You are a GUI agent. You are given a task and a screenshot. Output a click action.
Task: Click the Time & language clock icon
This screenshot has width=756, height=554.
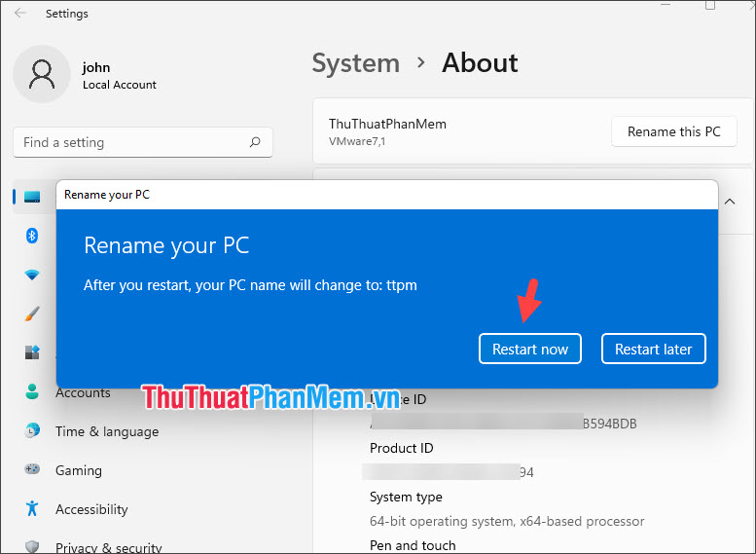click(32, 430)
